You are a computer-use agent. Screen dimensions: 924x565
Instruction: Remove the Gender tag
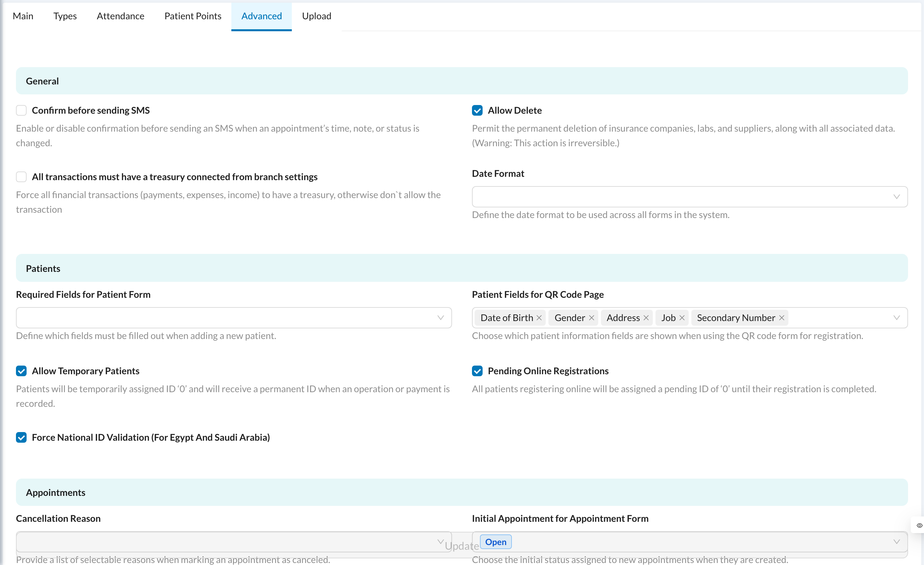point(591,317)
